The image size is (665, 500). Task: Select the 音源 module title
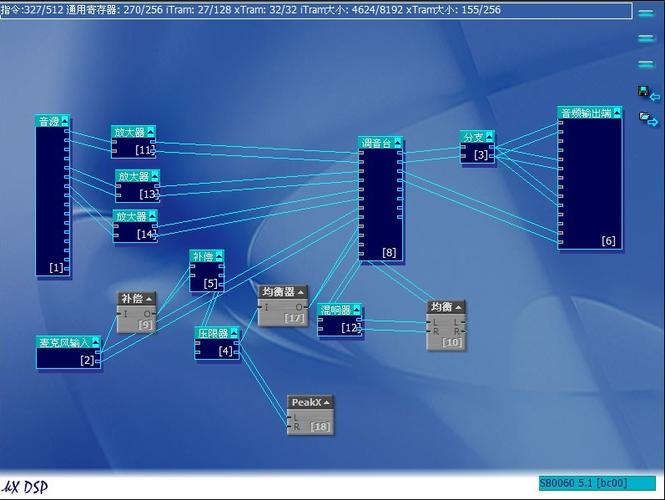click(x=49, y=122)
